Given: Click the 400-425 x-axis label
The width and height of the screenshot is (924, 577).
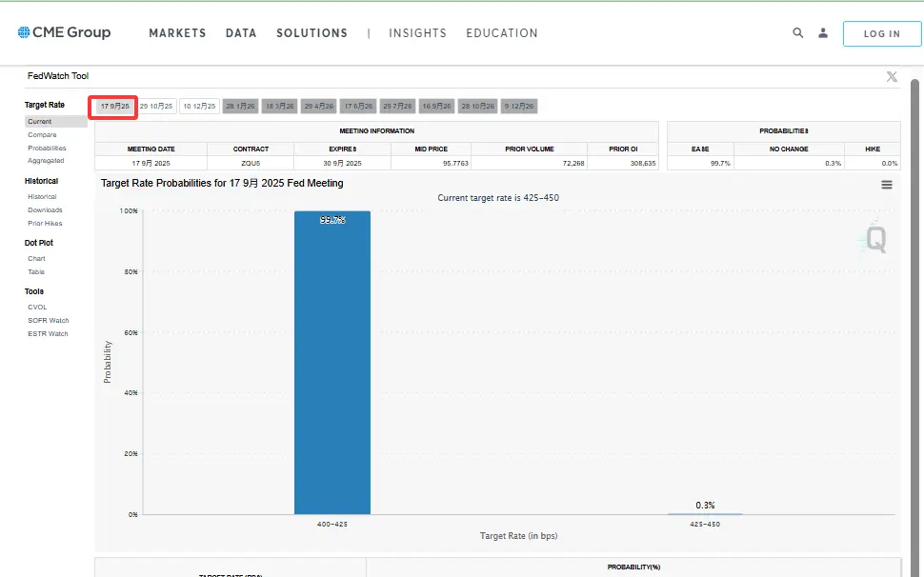Looking at the screenshot, I should pyautogui.click(x=332, y=524).
